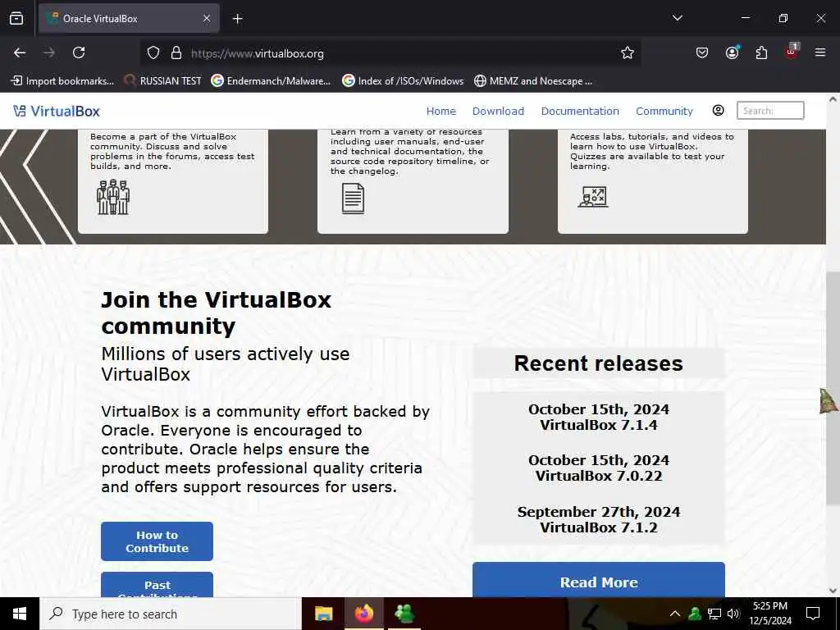Click VirtualBox user account icon
Image resolution: width=840 pixels, height=630 pixels.
point(719,111)
